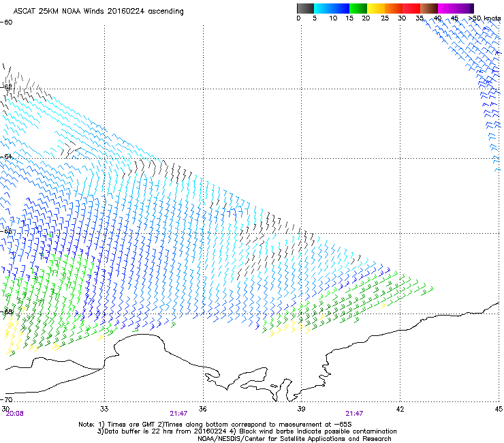The image size is (504, 443).
Task: Click the '>50 knots' legend label
Action: click(484, 18)
